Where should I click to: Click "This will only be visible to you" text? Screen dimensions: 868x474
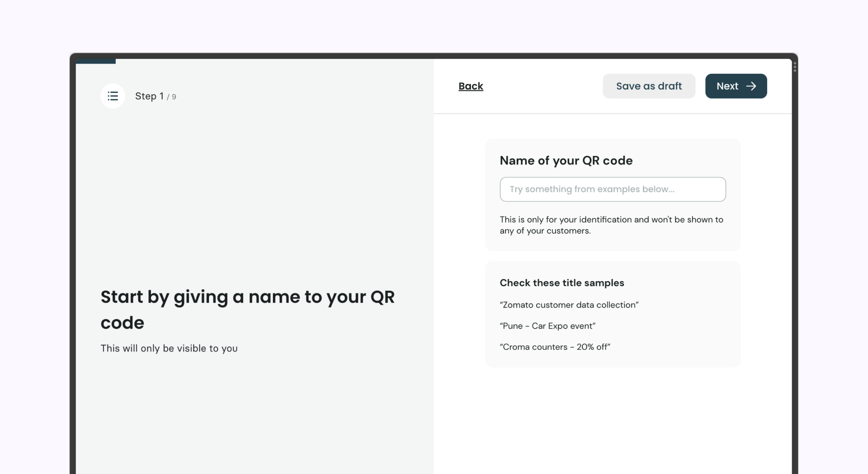point(169,348)
